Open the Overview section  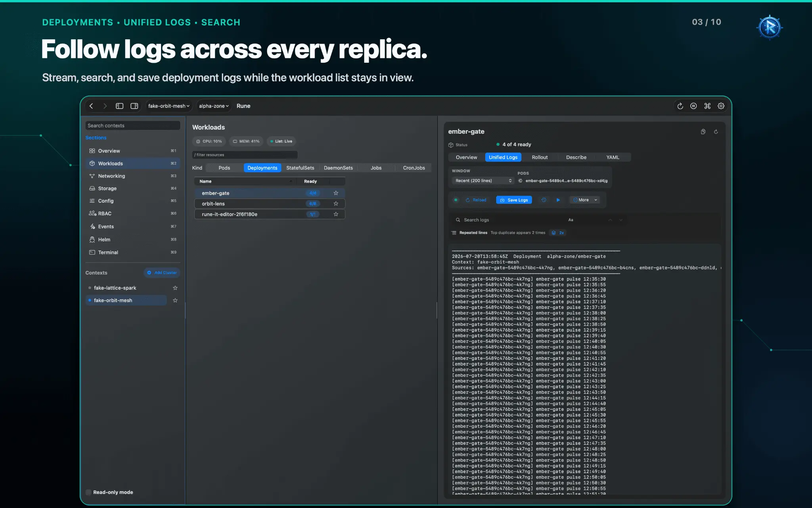tap(133, 151)
